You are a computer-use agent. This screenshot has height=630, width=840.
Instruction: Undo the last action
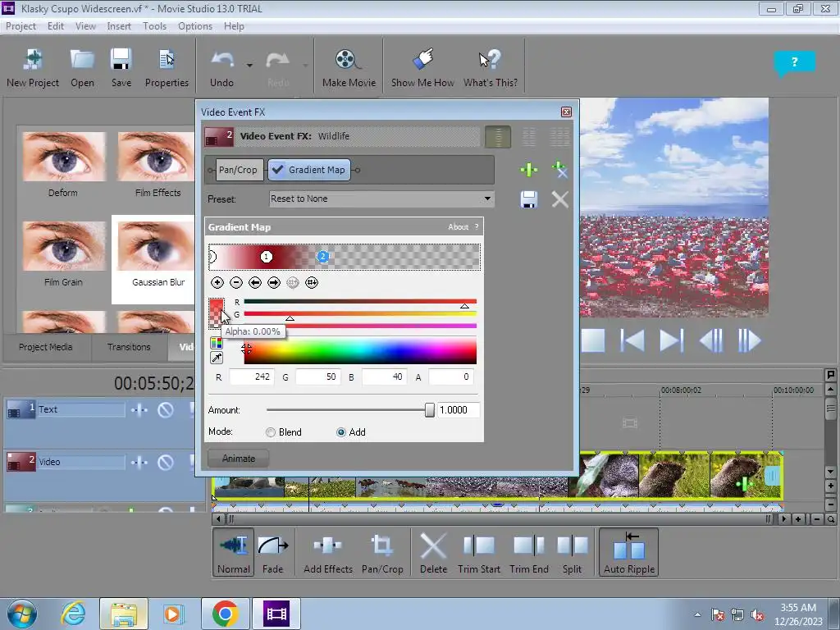pyautogui.click(x=221, y=67)
